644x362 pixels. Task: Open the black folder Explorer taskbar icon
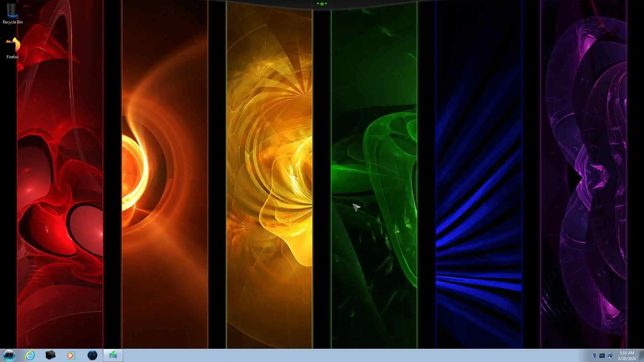(51, 355)
